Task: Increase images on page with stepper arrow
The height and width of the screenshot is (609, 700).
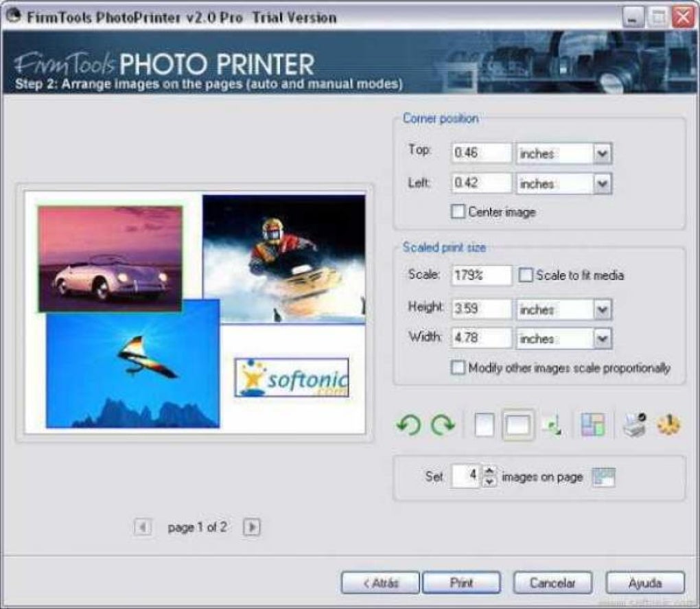Action: pos(491,468)
